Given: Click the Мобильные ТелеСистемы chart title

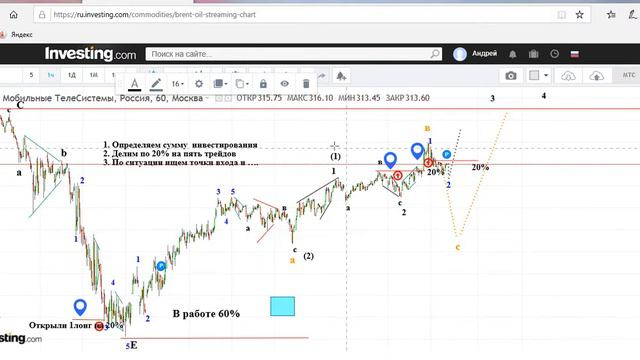Looking at the screenshot, I should 103,98.
